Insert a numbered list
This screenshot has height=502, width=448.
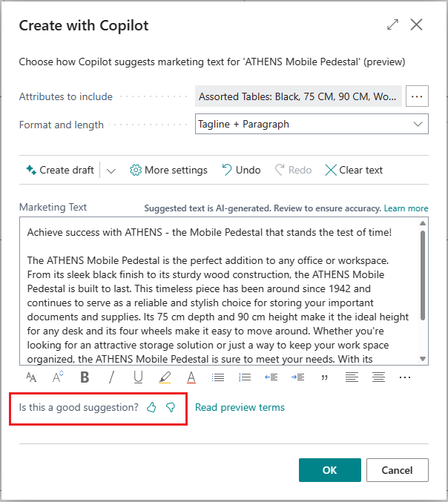point(245,377)
